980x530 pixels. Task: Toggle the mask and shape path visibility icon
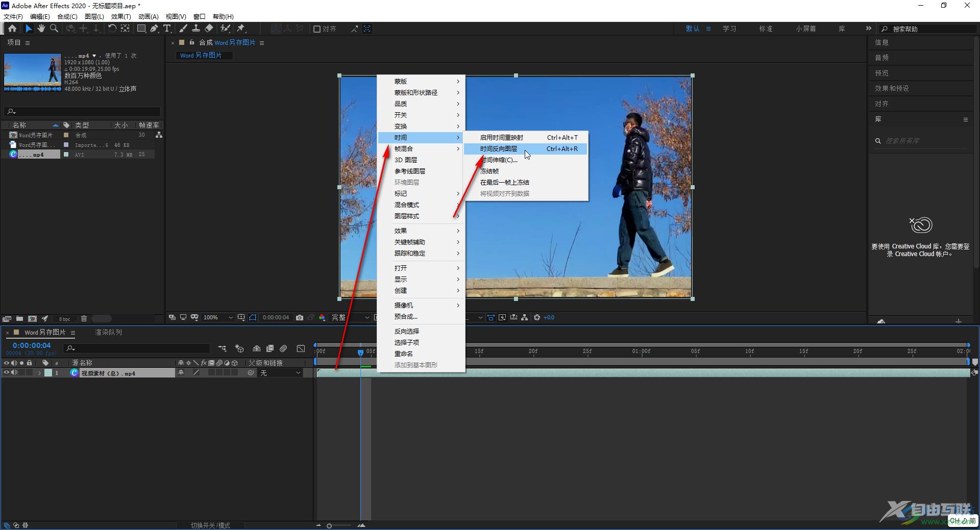pyautogui.click(x=253, y=317)
